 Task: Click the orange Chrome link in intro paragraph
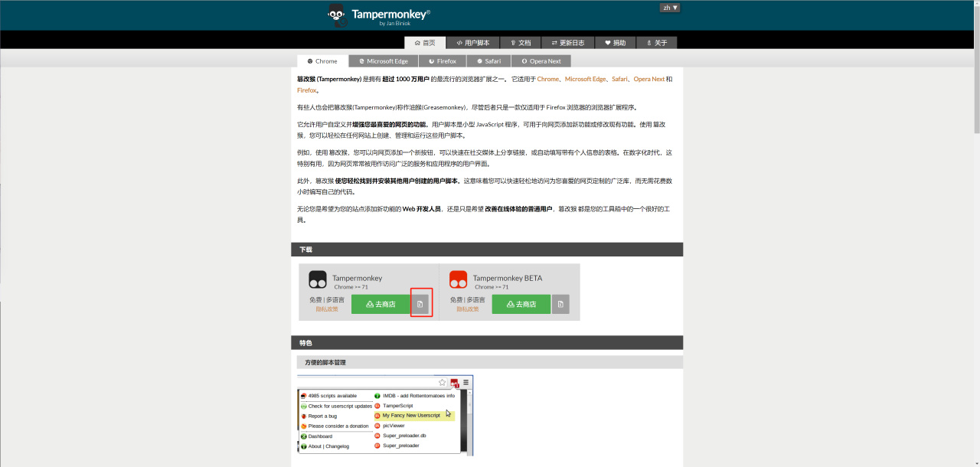548,79
